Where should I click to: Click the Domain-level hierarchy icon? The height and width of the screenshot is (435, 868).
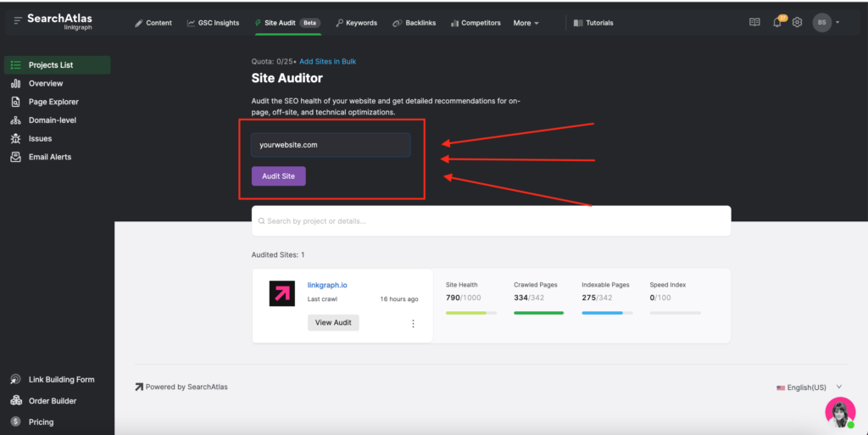click(15, 120)
